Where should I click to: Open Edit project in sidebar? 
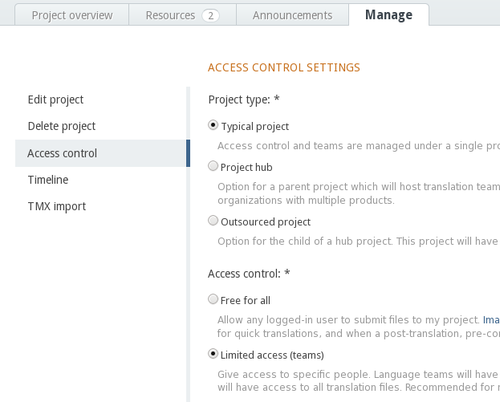pyautogui.click(x=56, y=100)
